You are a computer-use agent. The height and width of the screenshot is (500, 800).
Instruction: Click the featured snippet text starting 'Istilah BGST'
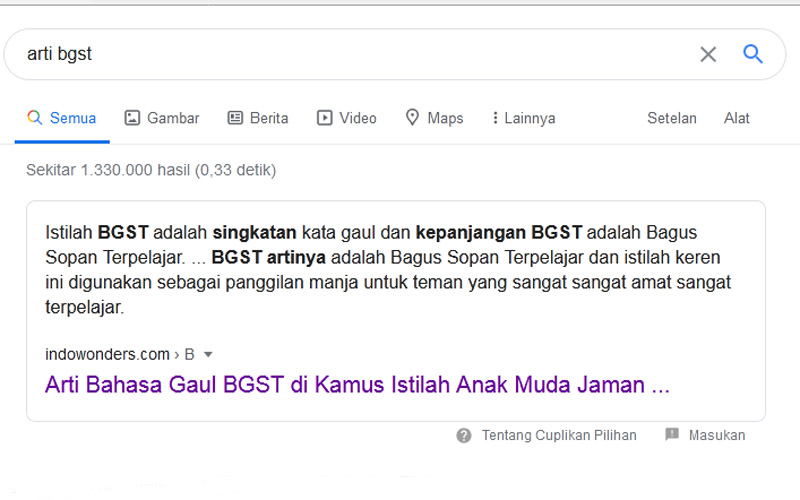[x=388, y=270]
